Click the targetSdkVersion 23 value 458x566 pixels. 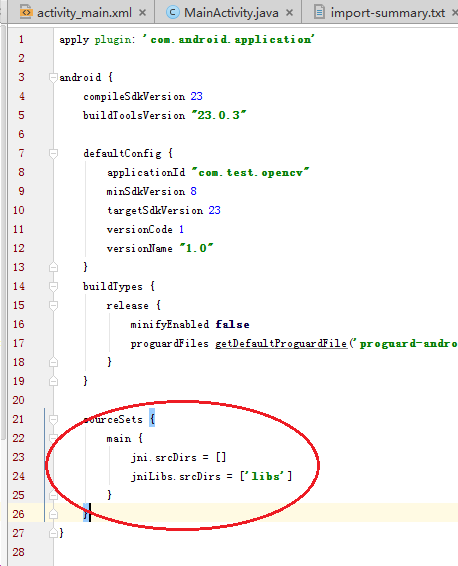214,210
